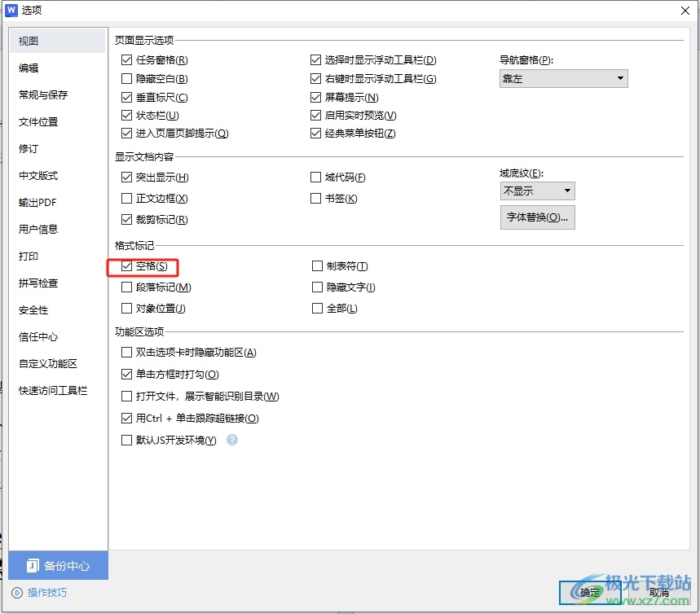Select the 中文版式 sidebar item

click(57, 175)
